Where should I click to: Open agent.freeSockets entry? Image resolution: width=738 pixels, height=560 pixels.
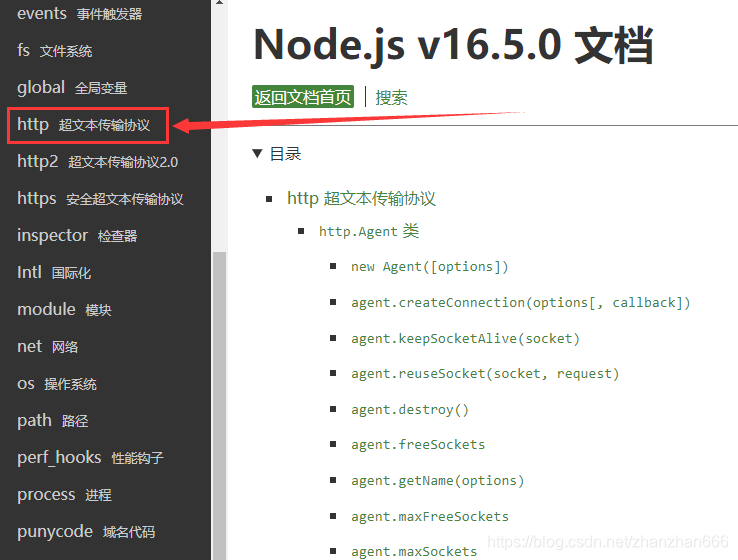point(418,445)
